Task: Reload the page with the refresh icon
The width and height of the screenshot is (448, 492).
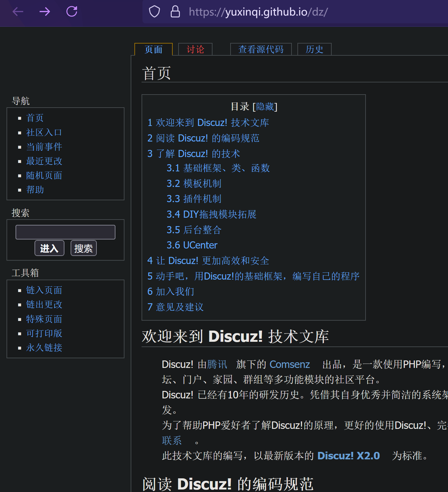Action: pyautogui.click(x=72, y=12)
